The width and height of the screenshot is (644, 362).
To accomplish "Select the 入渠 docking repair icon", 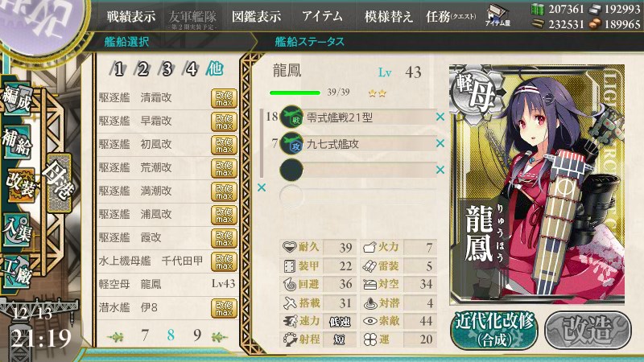I will [17, 229].
